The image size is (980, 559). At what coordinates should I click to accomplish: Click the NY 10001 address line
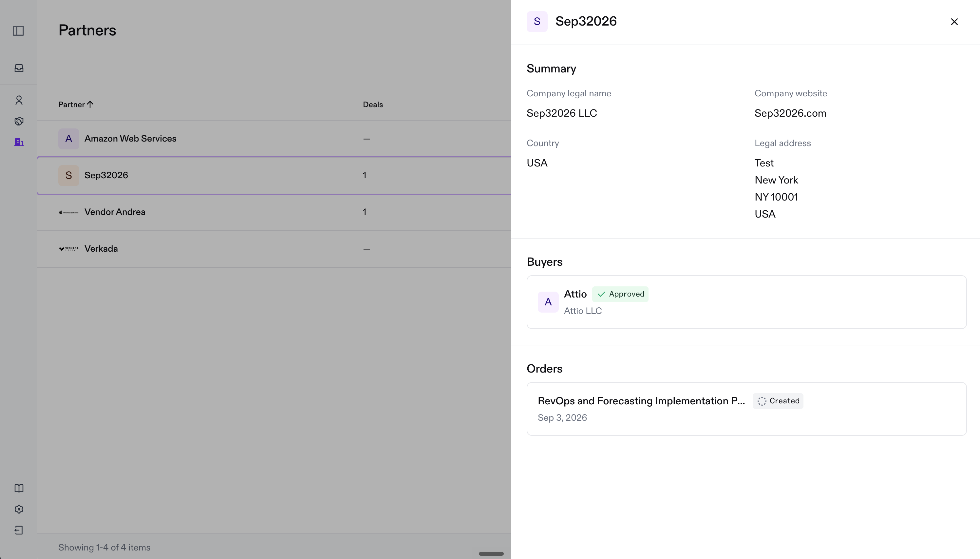pyautogui.click(x=776, y=197)
